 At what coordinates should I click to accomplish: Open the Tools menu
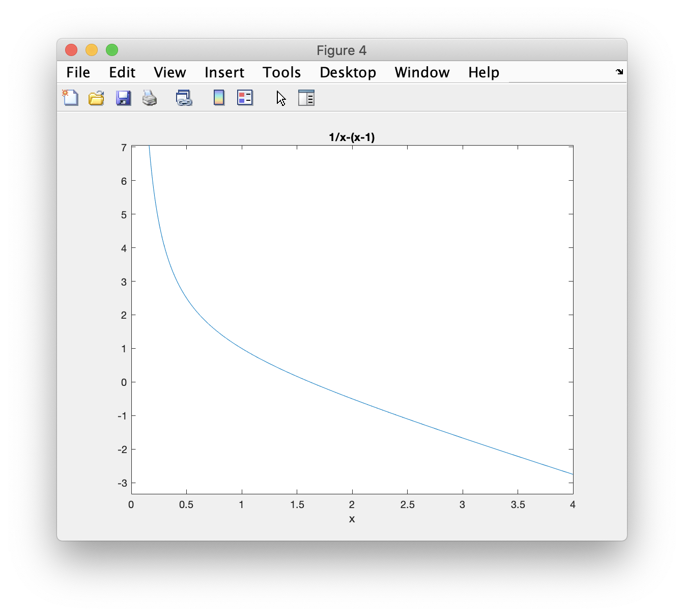coord(282,72)
